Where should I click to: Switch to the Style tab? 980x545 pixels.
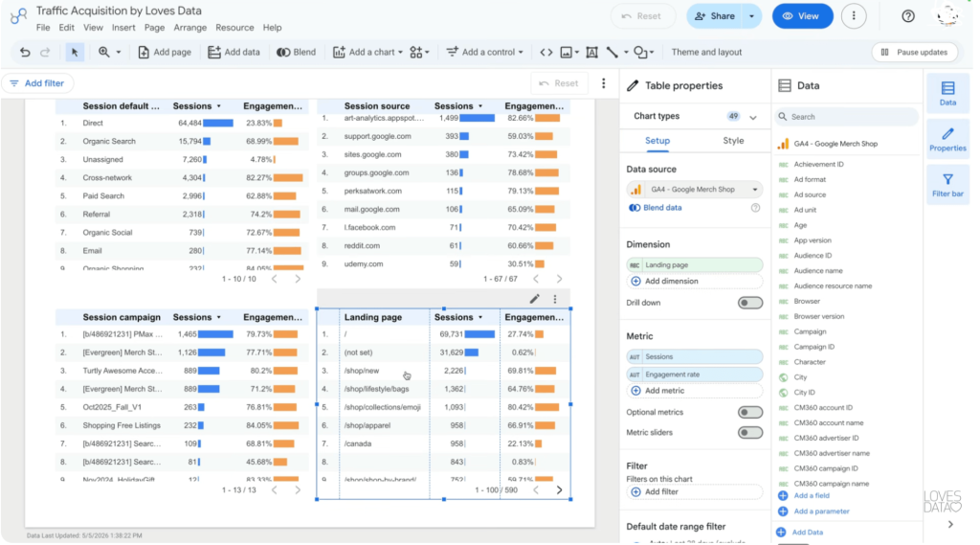[x=733, y=141]
